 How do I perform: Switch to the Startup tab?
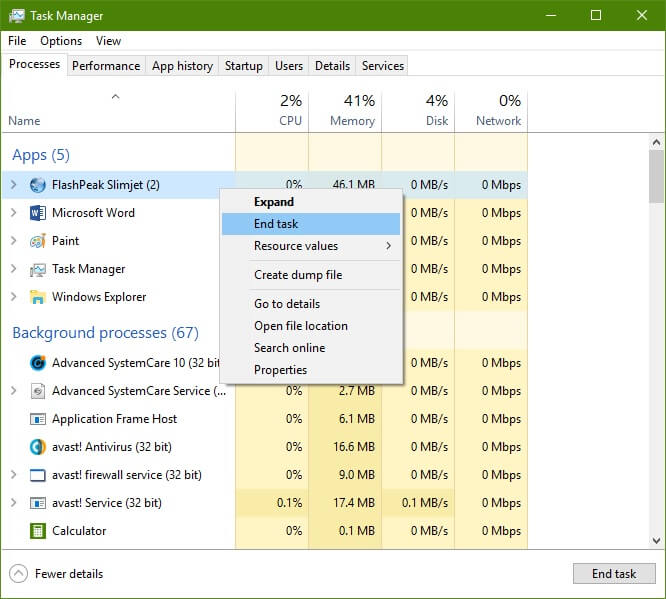243,66
